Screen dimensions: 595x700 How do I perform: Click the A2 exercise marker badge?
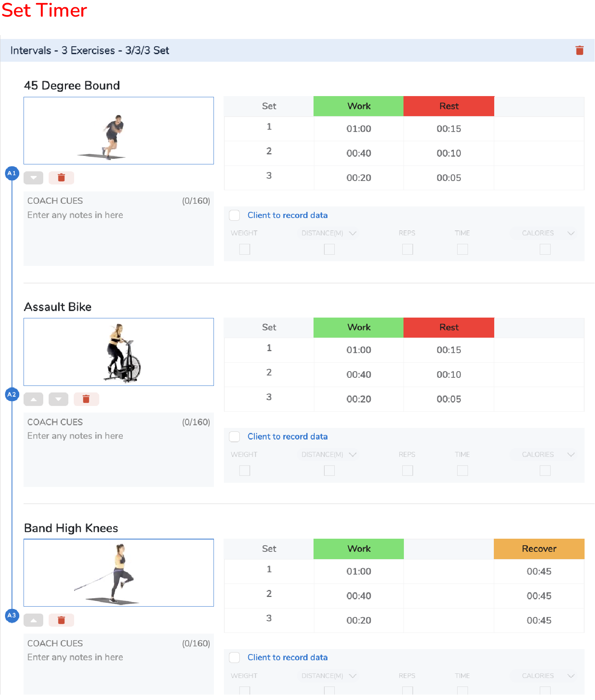(12, 394)
